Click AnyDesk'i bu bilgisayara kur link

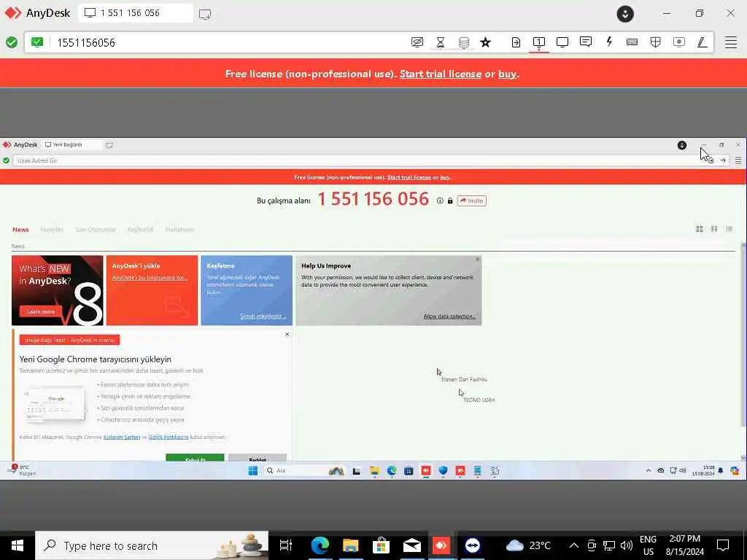click(150, 278)
